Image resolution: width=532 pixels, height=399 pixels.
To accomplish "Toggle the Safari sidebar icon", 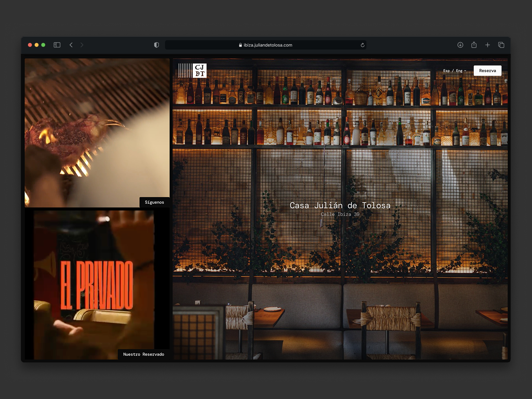I will (57, 45).
